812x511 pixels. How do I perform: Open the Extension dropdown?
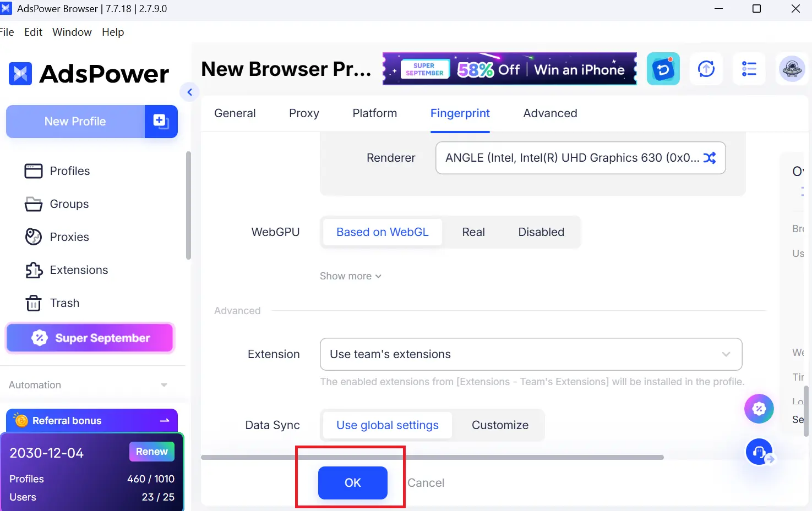tap(531, 354)
